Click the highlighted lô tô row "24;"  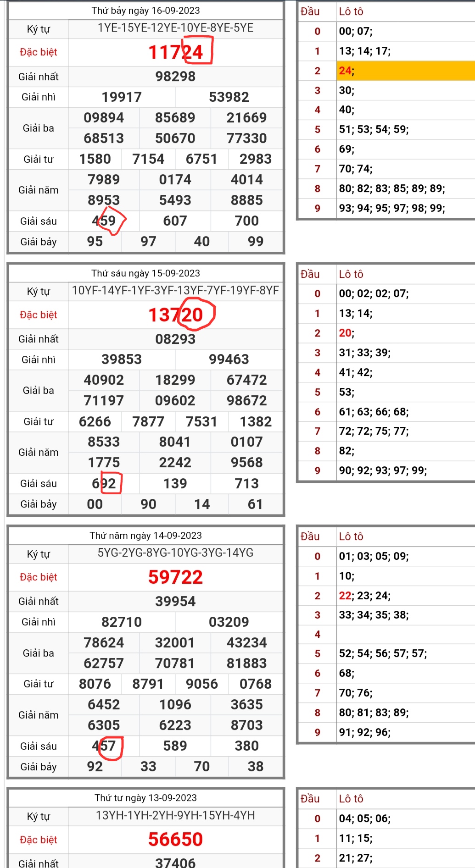(x=406, y=71)
